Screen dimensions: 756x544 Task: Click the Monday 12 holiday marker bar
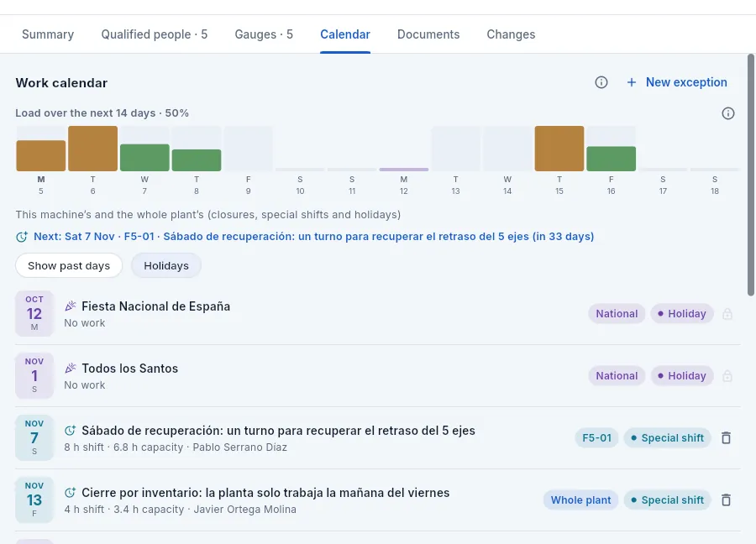404,170
